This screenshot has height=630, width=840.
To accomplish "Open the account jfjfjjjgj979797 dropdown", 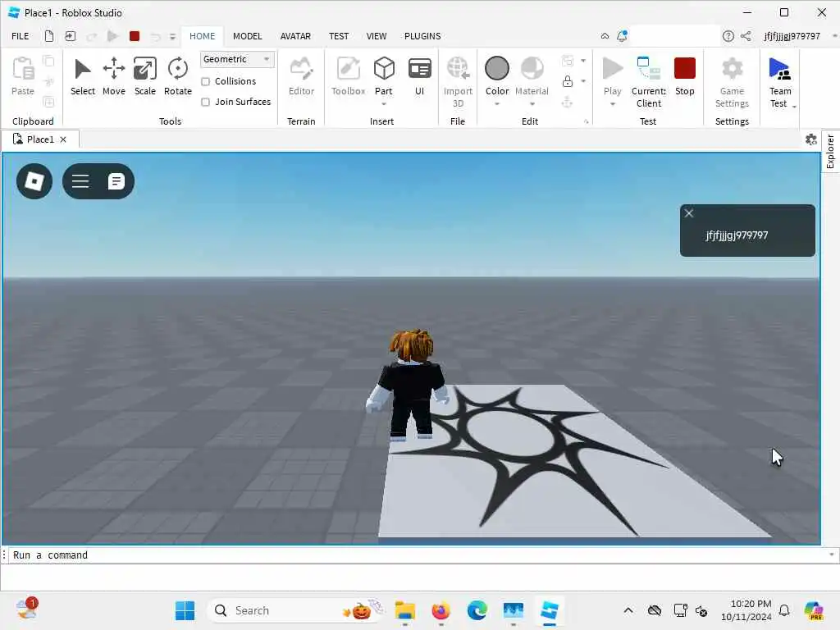I will click(834, 36).
